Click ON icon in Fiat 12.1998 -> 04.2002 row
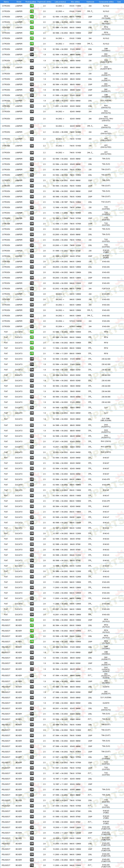Screen dimensions: 124x868 pyautogui.click(x=32, y=566)
